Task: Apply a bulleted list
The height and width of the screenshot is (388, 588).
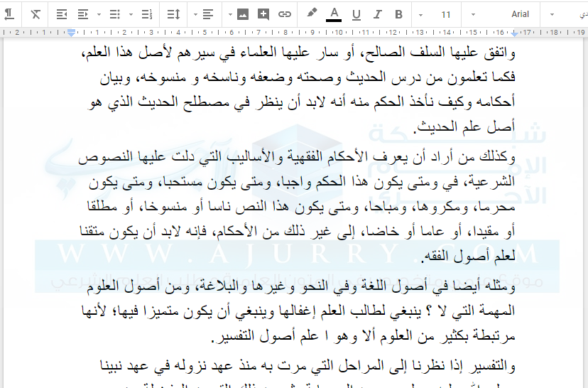Action: pyautogui.click(x=115, y=14)
